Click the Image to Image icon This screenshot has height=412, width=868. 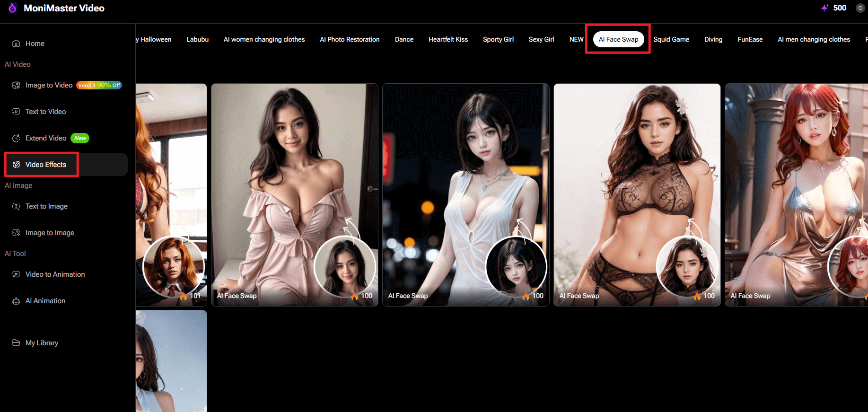click(x=16, y=233)
